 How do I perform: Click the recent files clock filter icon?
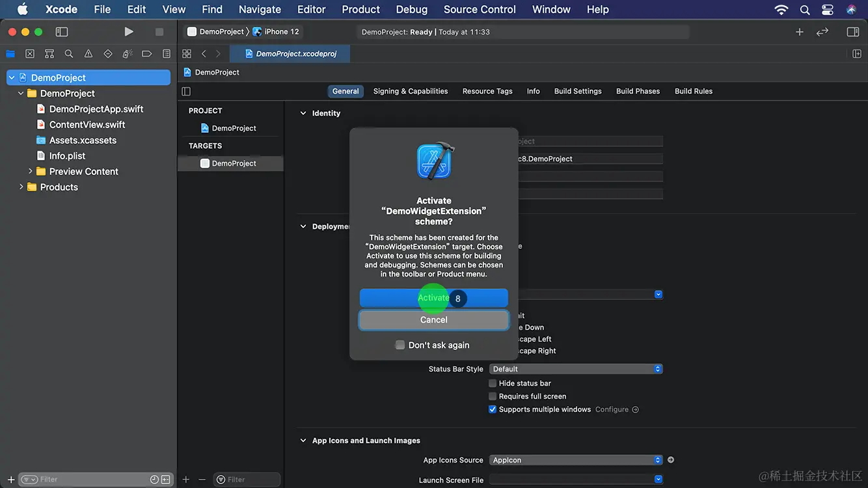(x=154, y=480)
